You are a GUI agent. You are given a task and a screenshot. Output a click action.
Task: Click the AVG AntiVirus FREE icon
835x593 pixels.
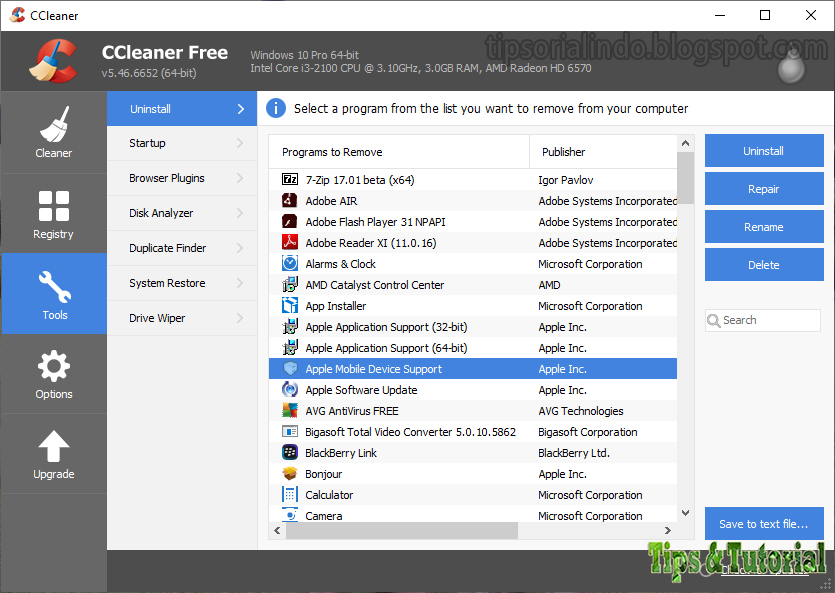coord(290,410)
